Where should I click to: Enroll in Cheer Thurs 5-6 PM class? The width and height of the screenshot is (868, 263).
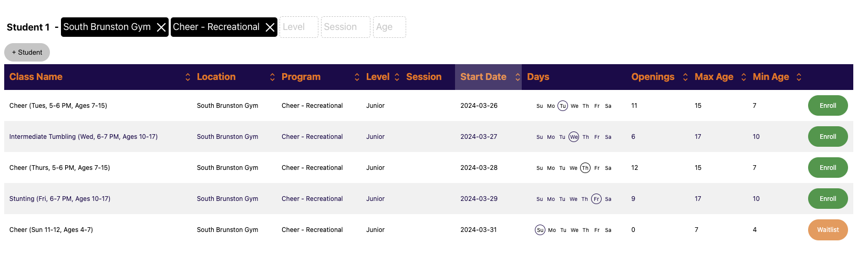[x=828, y=168]
